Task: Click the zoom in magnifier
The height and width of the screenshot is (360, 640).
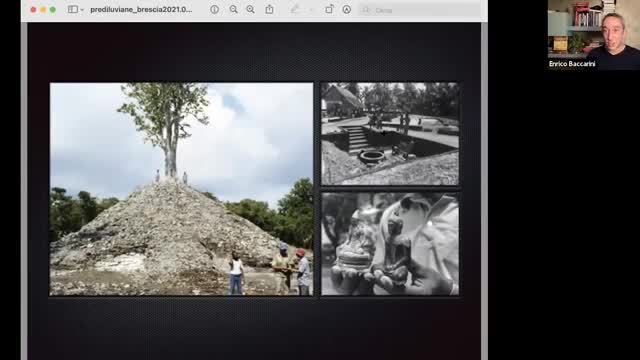Action: coord(250,9)
